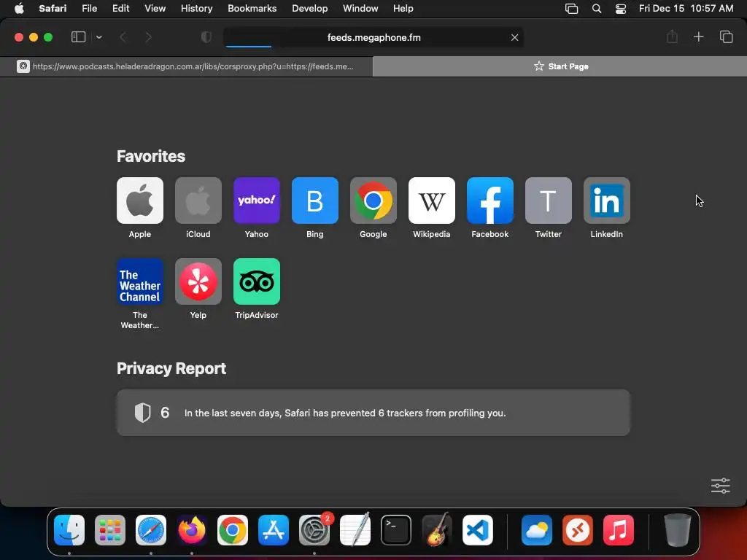Open the Develop menu

[x=309, y=9]
